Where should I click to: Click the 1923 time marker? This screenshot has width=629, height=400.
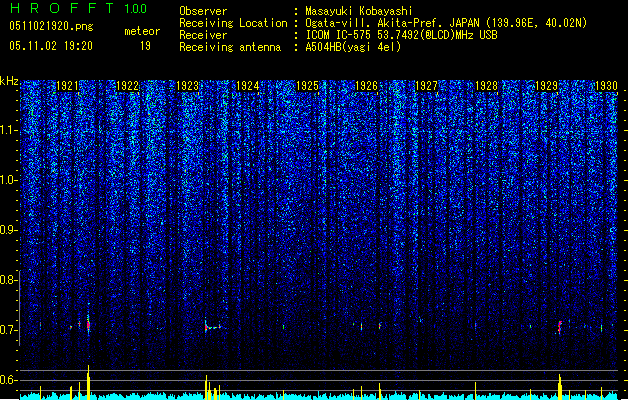(187, 86)
